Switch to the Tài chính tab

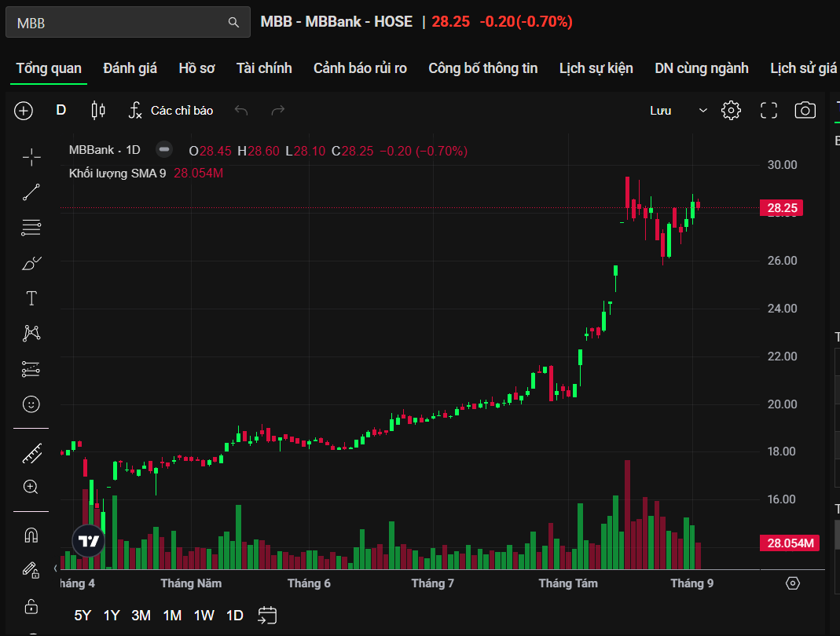point(264,68)
